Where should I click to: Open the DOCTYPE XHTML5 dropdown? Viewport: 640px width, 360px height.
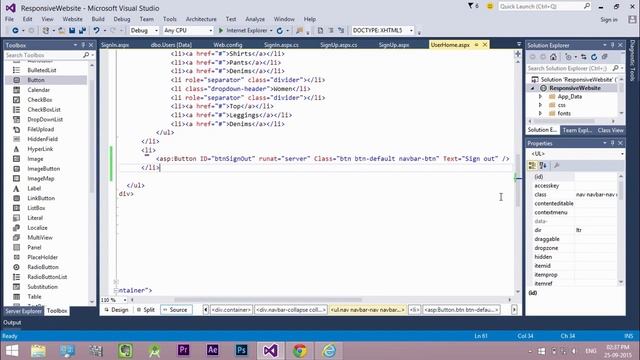411,31
